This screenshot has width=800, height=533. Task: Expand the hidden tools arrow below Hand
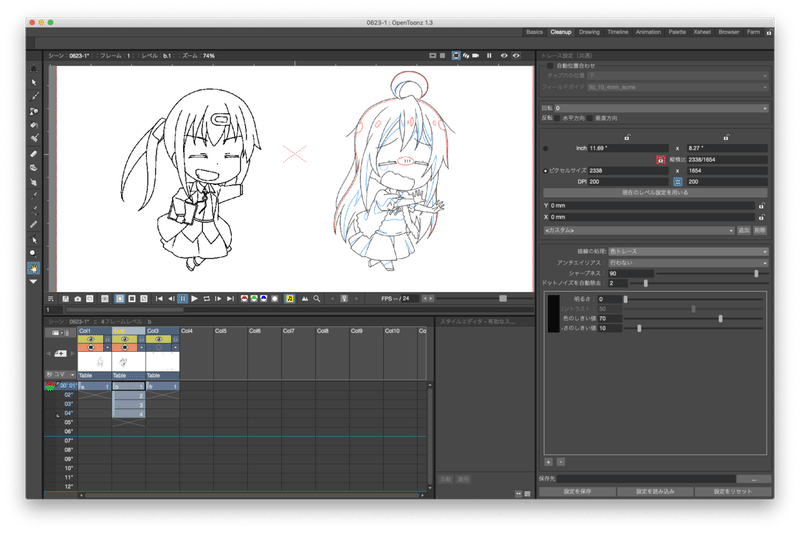coord(34,282)
